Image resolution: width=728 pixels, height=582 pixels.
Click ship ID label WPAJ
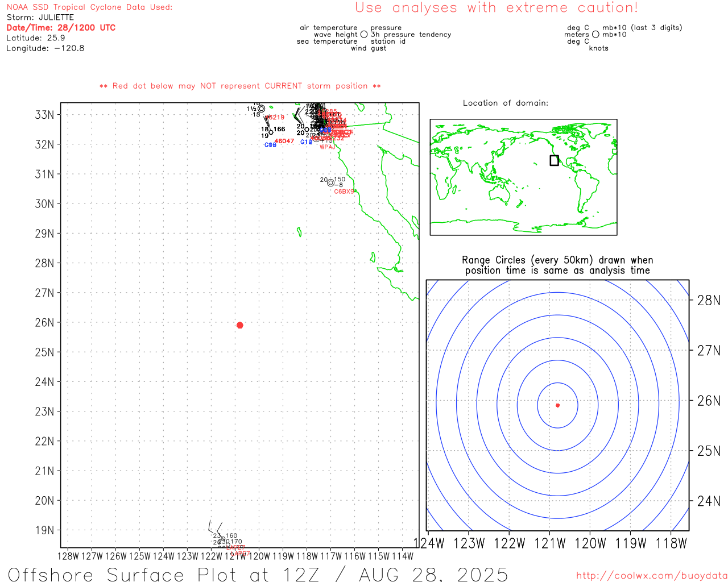pos(327,147)
